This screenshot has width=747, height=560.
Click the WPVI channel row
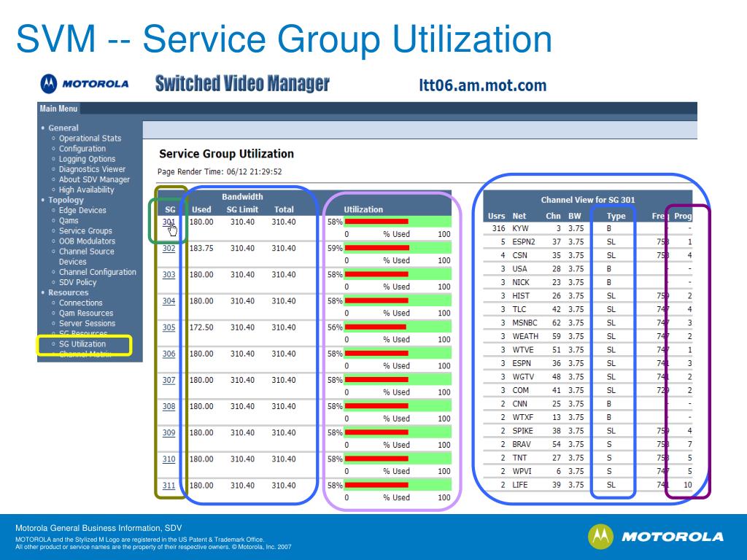tap(587, 471)
